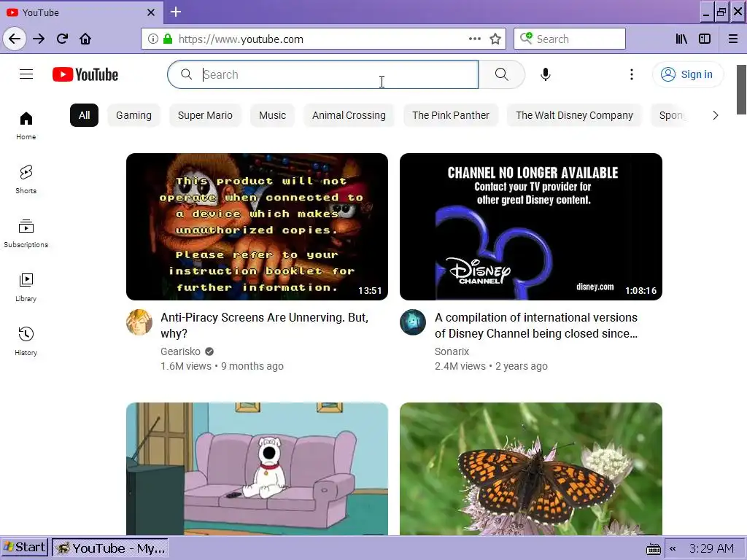
Task: Open the on-screen keyboard tray icon
Action: [x=653, y=549]
